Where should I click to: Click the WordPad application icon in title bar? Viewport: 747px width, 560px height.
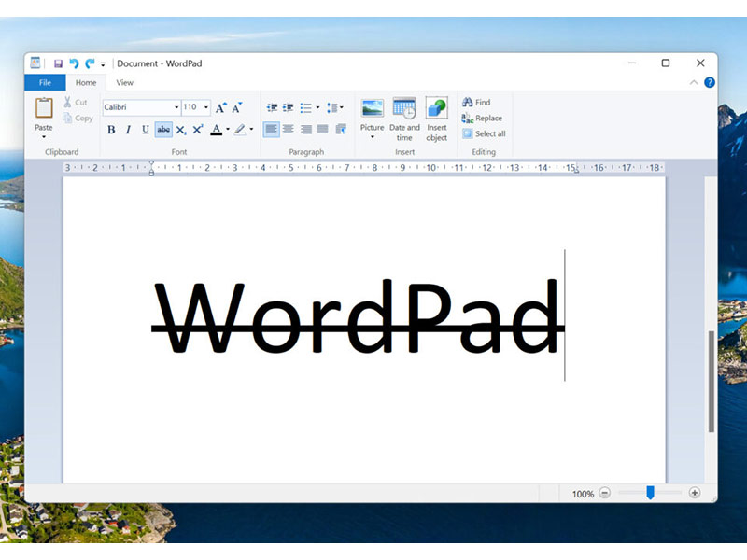[35, 63]
